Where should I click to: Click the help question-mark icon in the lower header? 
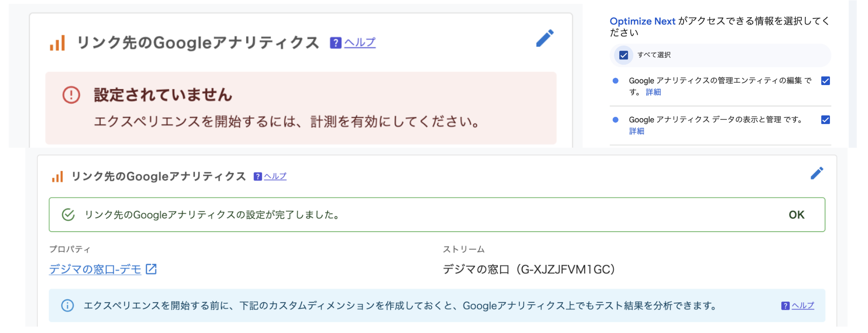pyautogui.click(x=258, y=176)
